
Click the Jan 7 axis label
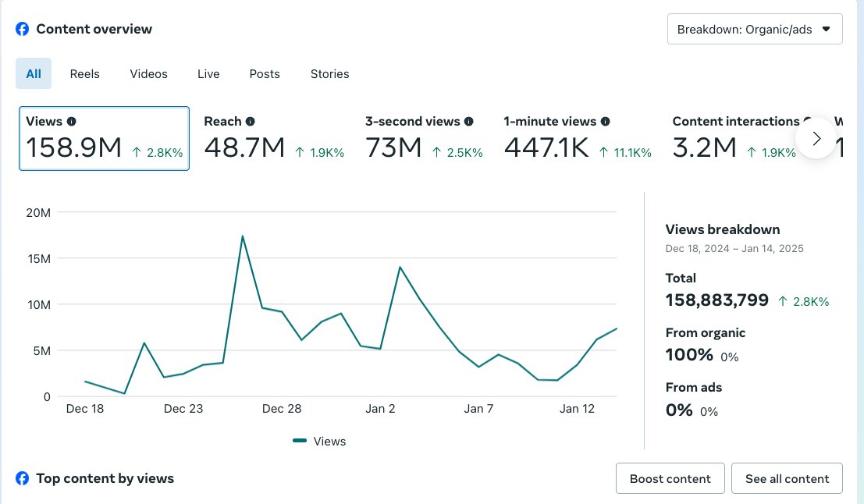(x=478, y=409)
